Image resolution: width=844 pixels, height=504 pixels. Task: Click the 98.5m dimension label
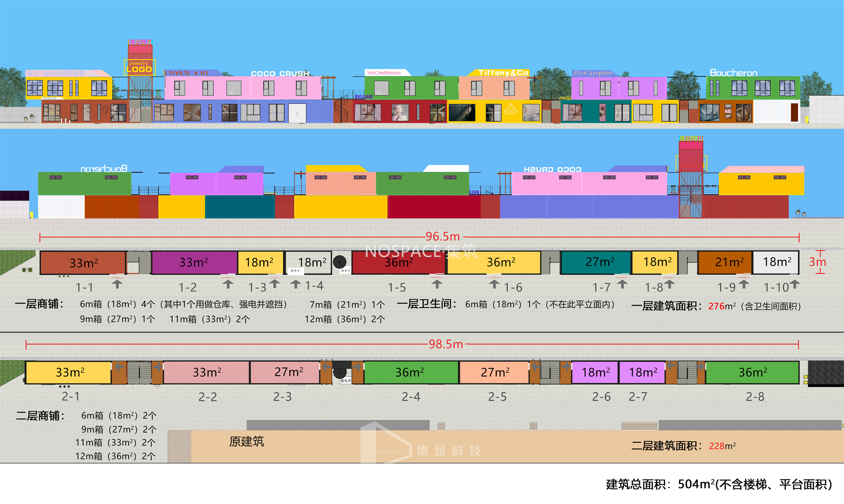click(445, 344)
